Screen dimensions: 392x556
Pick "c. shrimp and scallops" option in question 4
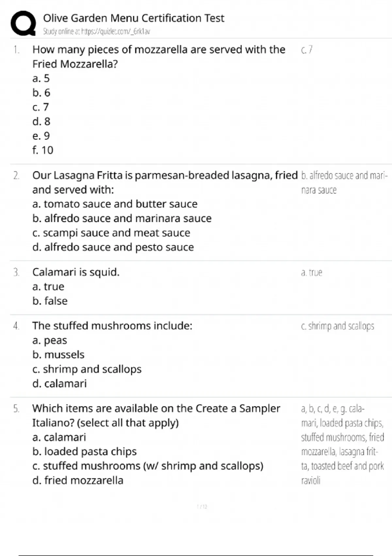point(87,369)
